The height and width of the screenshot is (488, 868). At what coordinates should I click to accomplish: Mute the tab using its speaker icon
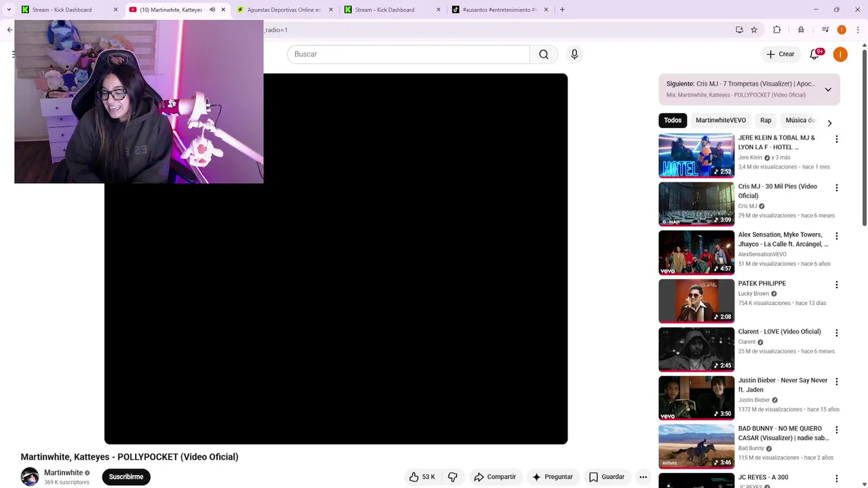point(212,9)
